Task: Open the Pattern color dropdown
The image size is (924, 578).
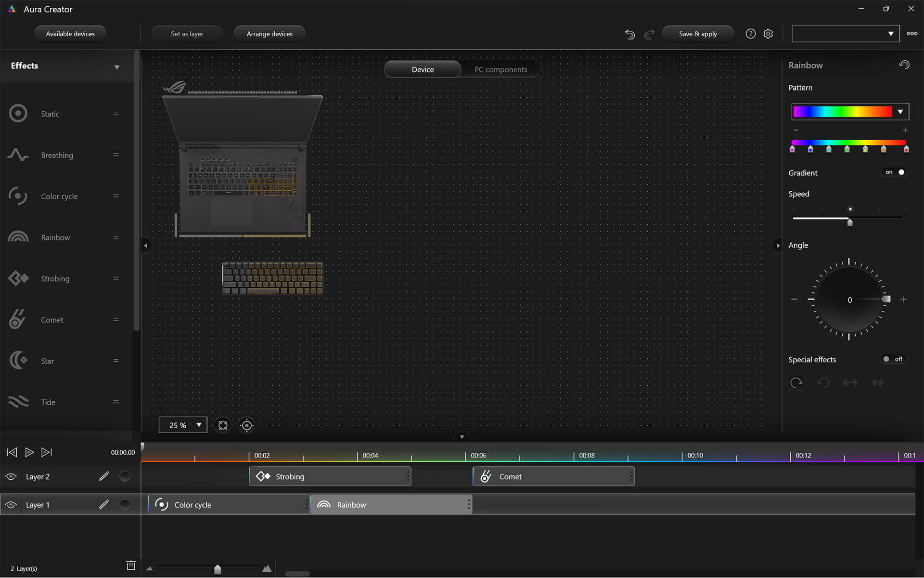Action: pyautogui.click(x=901, y=111)
